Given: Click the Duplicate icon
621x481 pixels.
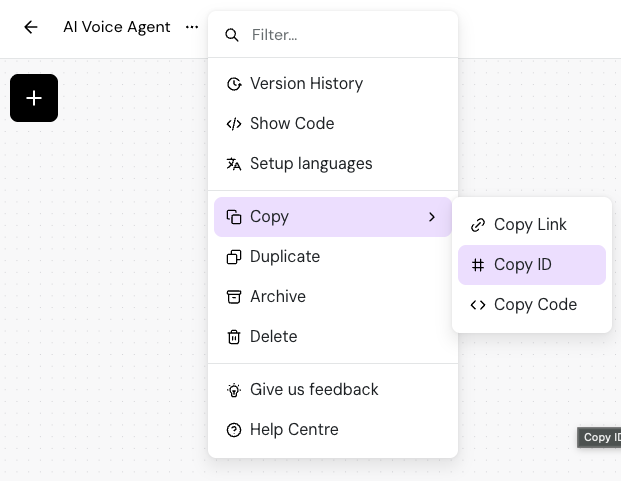Looking at the screenshot, I should coord(234,257).
